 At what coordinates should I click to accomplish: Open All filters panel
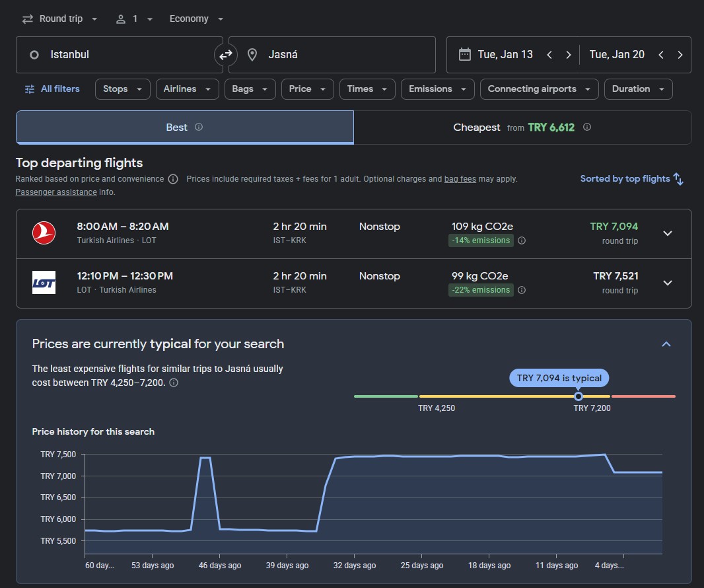[x=52, y=89]
